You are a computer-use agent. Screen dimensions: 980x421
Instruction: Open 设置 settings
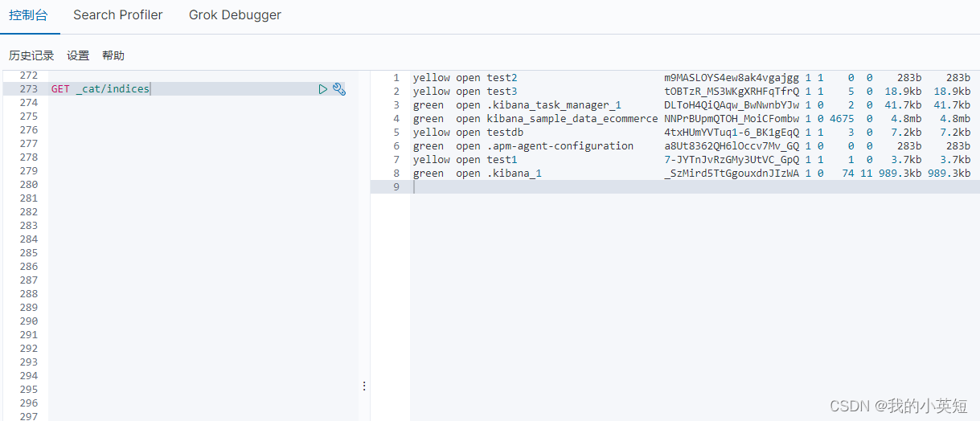[78, 55]
